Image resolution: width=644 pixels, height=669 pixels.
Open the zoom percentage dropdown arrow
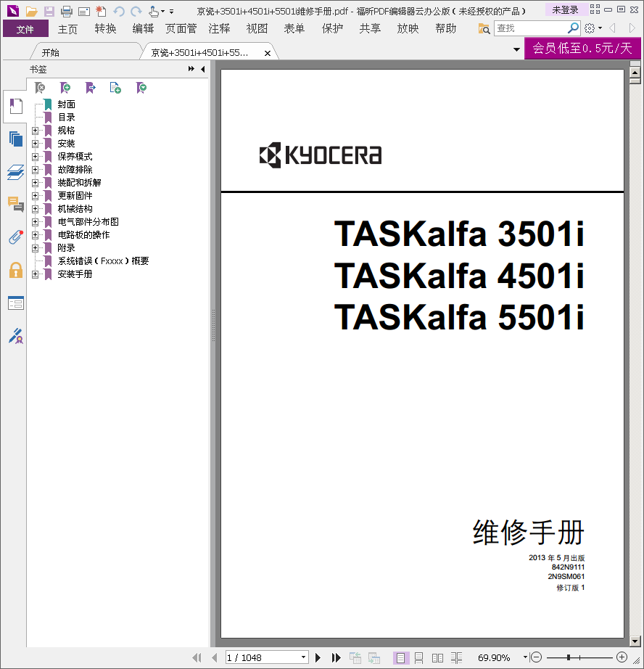click(x=526, y=657)
